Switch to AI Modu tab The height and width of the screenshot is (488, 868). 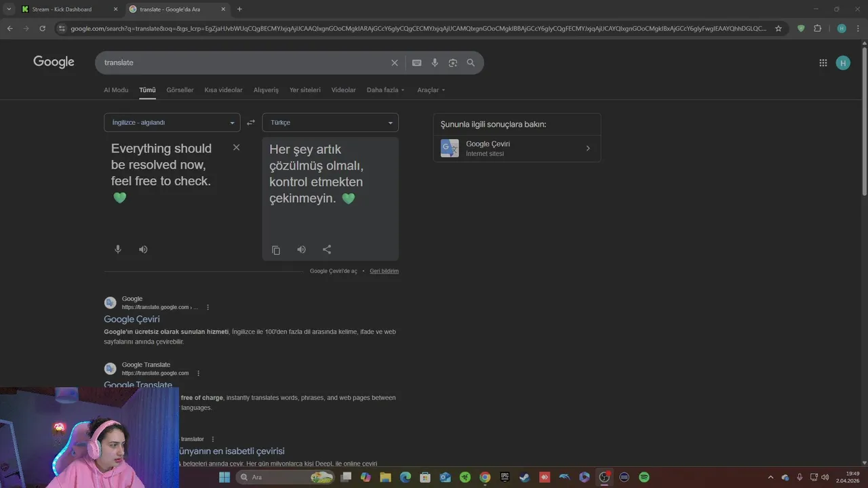(x=116, y=90)
